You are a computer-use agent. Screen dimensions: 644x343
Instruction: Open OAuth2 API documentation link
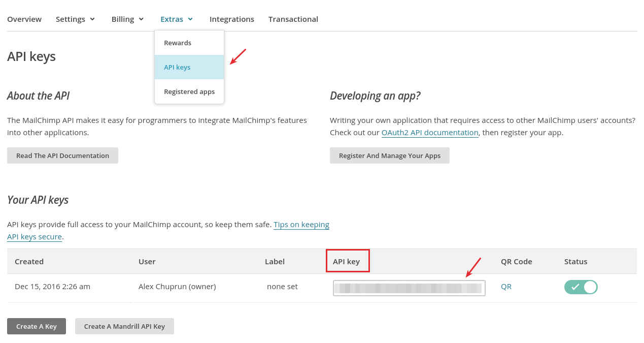point(430,133)
